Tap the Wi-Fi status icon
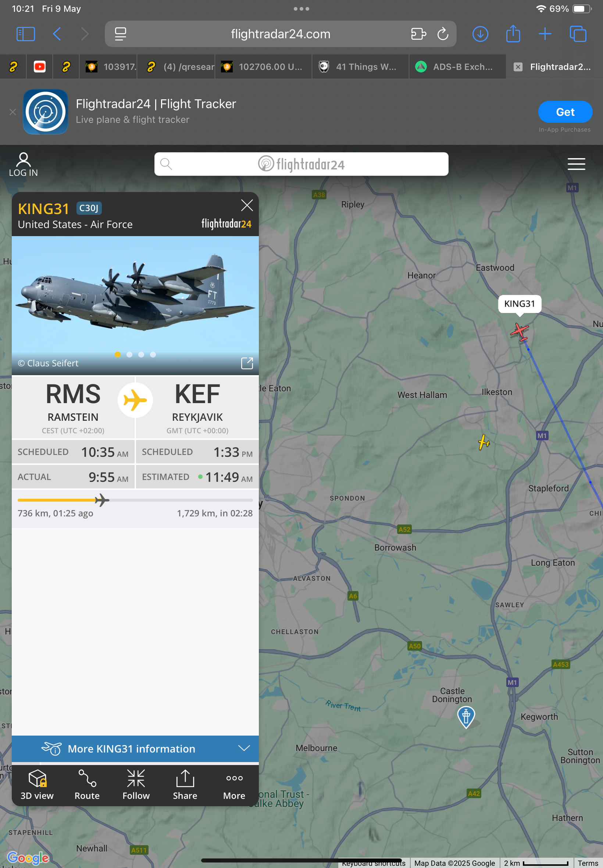Screen dimensions: 603x868 [x=541, y=9]
